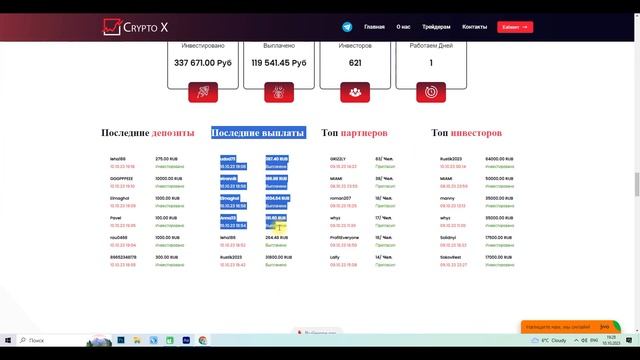
Task: Click the Последние депозиты heading
Action: pos(148,133)
